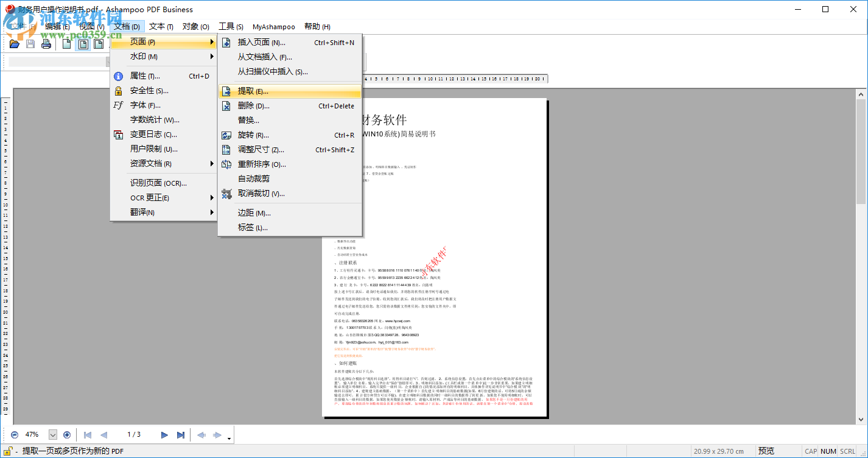Go to previous page arrow

pyautogui.click(x=103, y=435)
